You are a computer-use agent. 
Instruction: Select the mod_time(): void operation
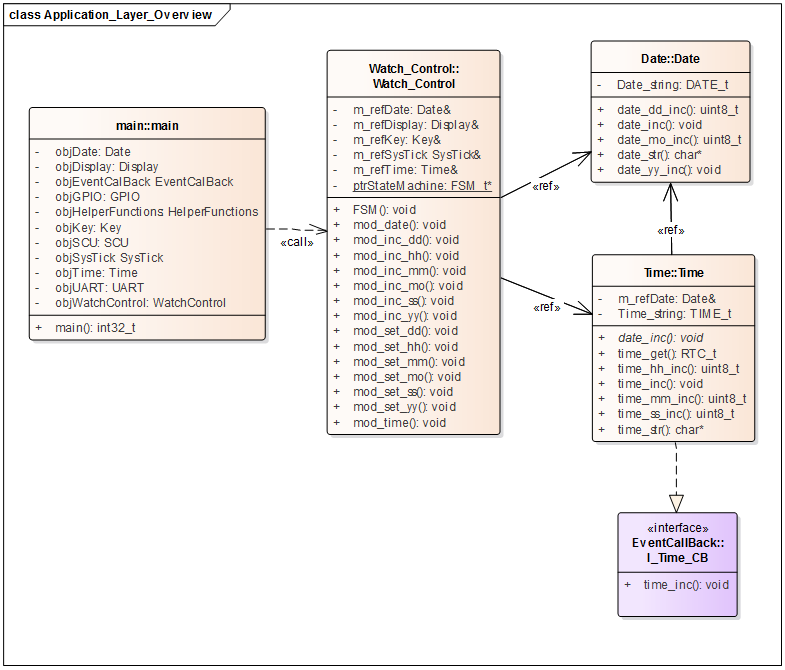coord(399,423)
